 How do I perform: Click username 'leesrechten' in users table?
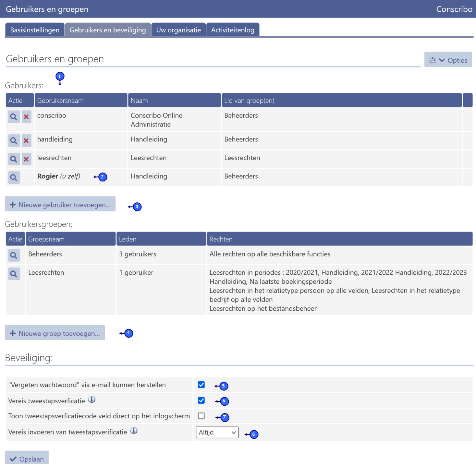pyautogui.click(x=54, y=158)
